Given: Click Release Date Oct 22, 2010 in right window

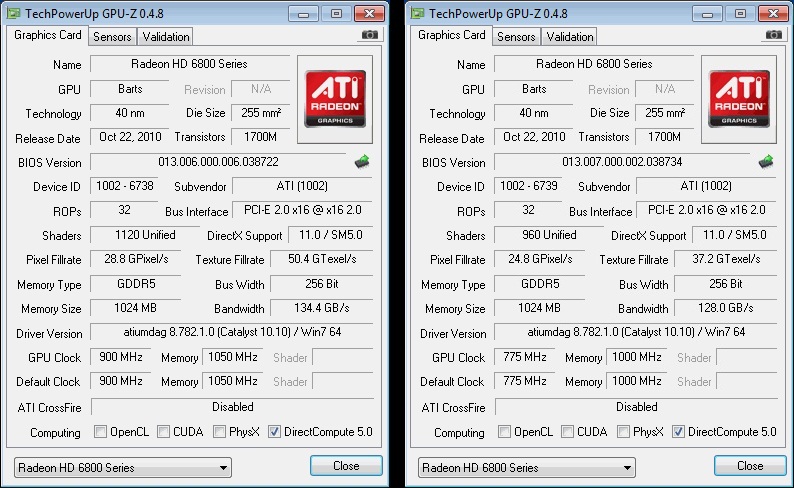Looking at the screenshot, I should [534, 137].
